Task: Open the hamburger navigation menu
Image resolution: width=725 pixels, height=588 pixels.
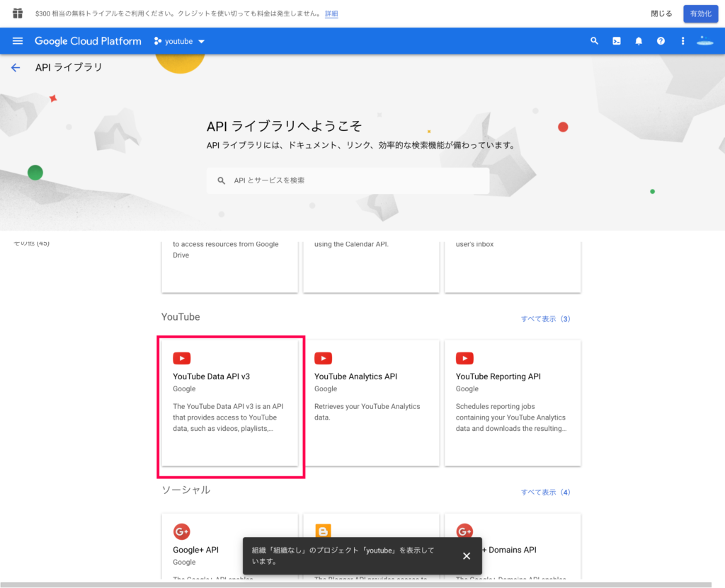Action: pyautogui.click(x=18, y=41)
